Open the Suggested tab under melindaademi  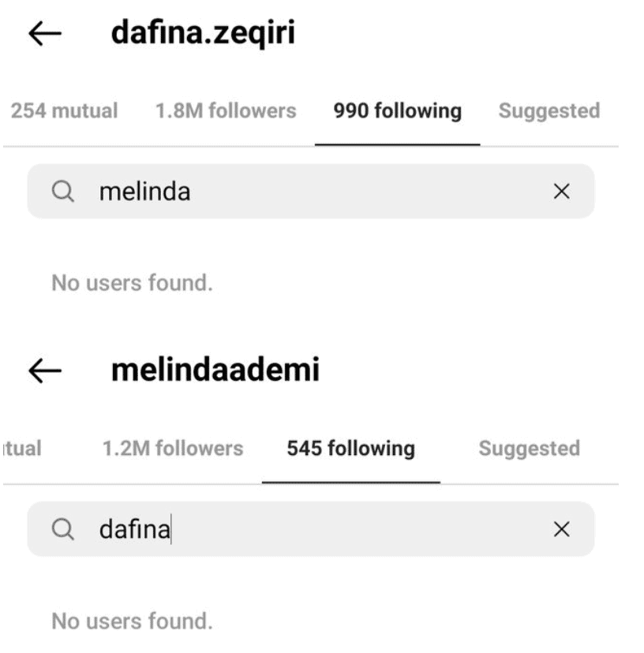tap(529, 449)
